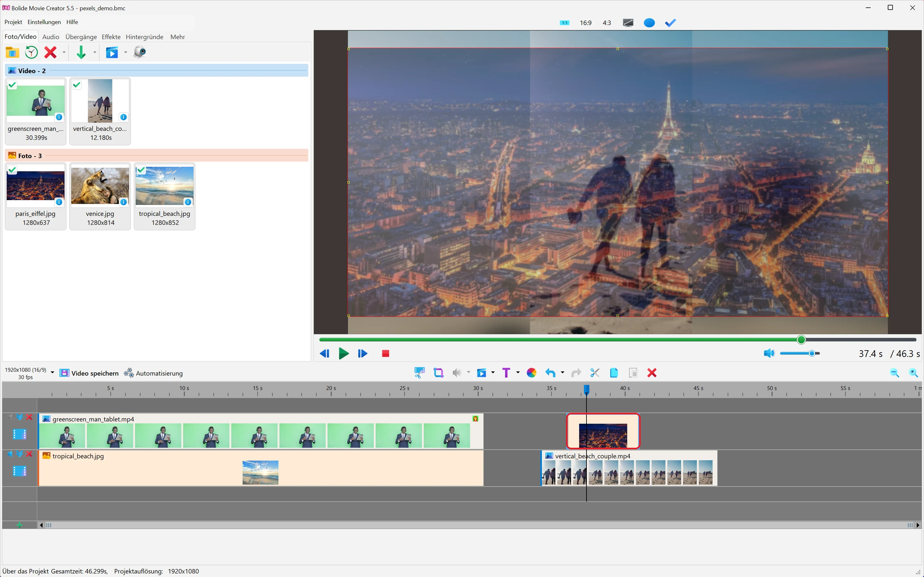Switch to the Audio tab
The width and height of the screenshot is (924, 577).
coord(51,37)
